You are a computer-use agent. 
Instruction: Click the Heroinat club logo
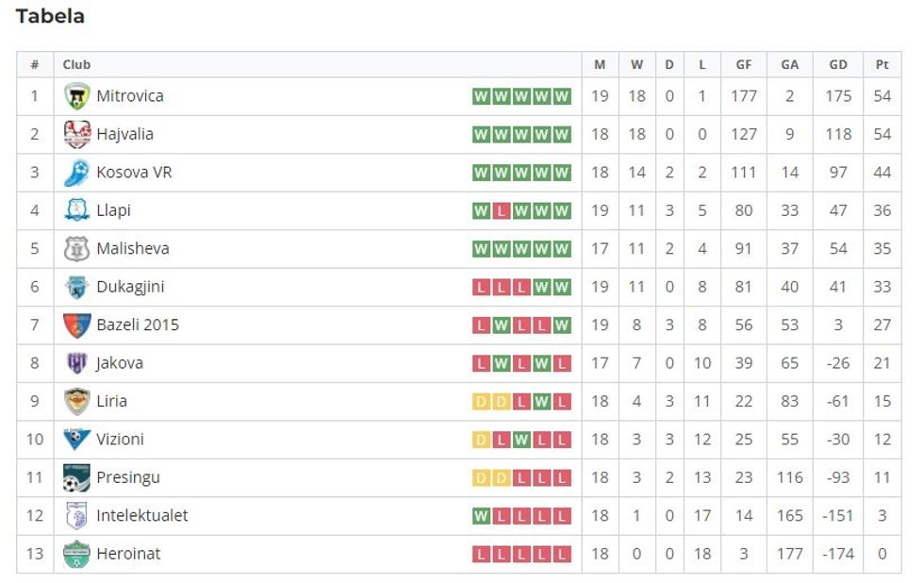(76, 555)
